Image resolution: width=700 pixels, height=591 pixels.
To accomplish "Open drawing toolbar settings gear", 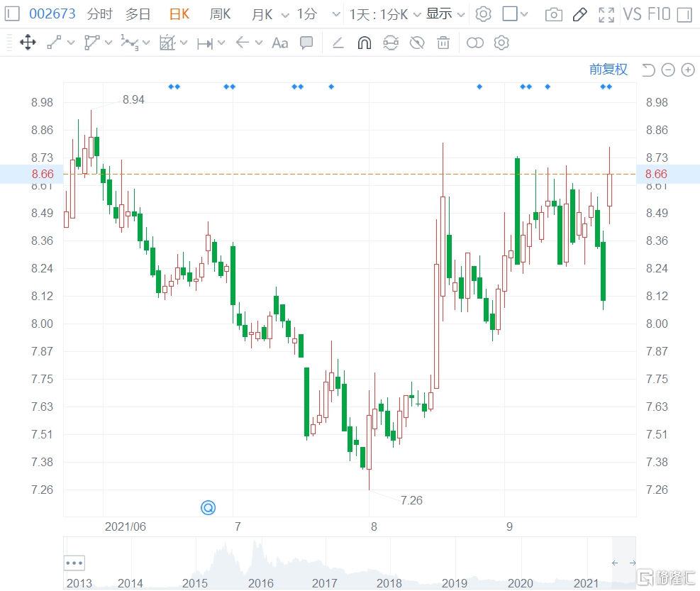I will 501,43.
